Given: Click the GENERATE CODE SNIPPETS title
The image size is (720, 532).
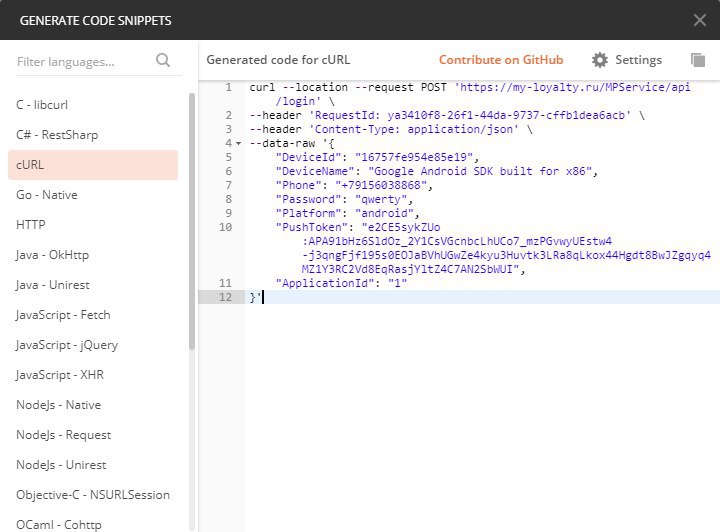Looking at the screenshot, I should [96, 21].
